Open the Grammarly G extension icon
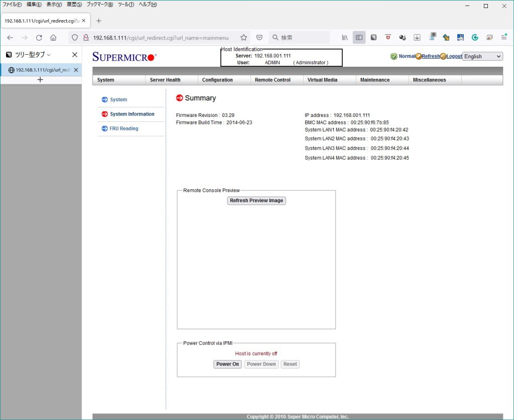The width and height of the screenshot is (514, 420). tap(475, 38)
